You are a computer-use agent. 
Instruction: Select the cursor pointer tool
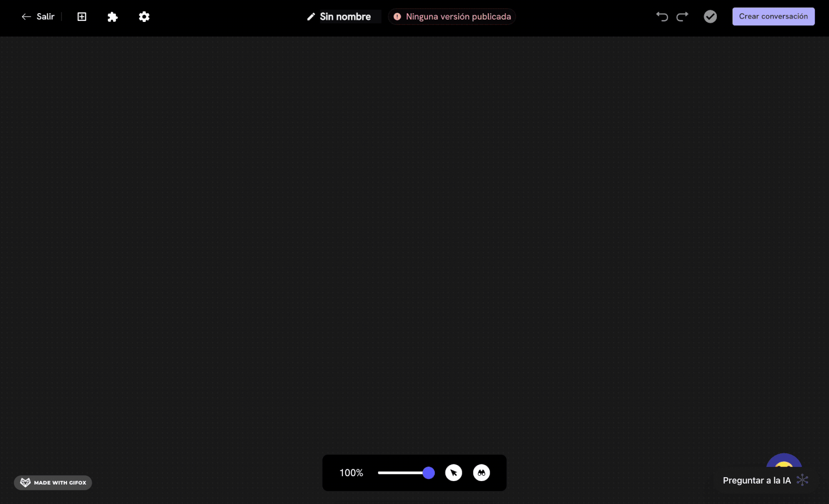click(x=454, y=472)
